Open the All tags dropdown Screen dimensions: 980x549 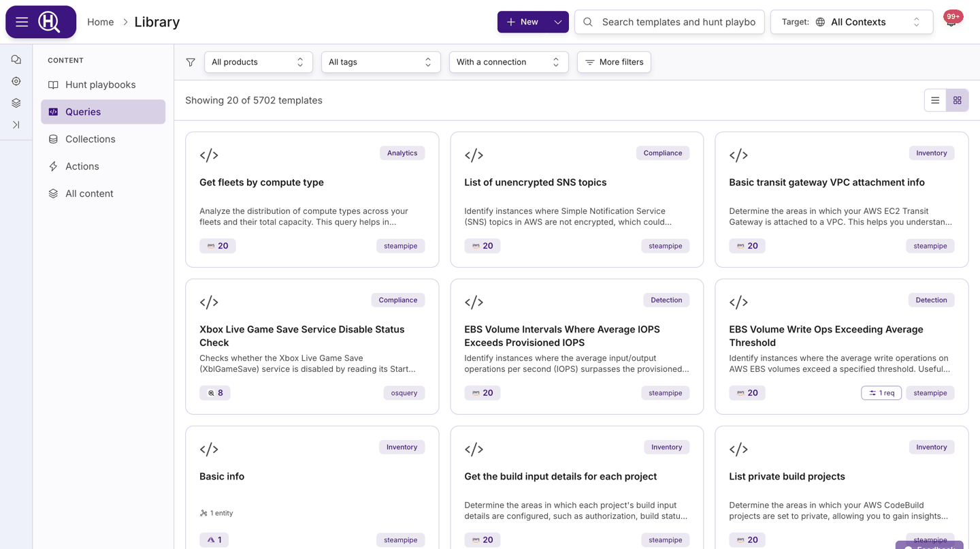tap(381, 62)
